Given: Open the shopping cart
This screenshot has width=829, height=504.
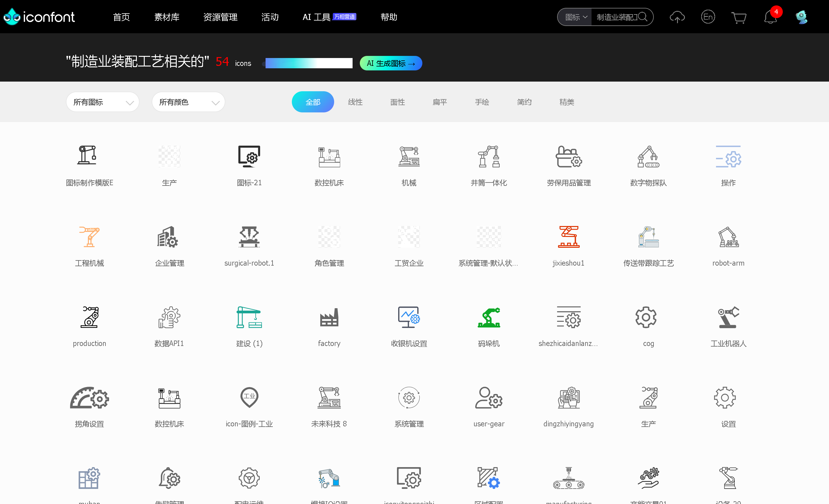Looking at the screenshot, I should click(739, 17).
